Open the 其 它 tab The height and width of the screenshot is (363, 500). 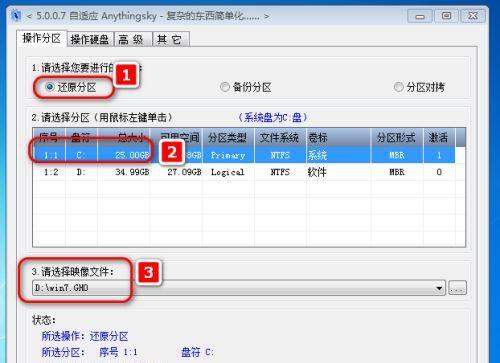pyautogui.click(x=171, y=40)
